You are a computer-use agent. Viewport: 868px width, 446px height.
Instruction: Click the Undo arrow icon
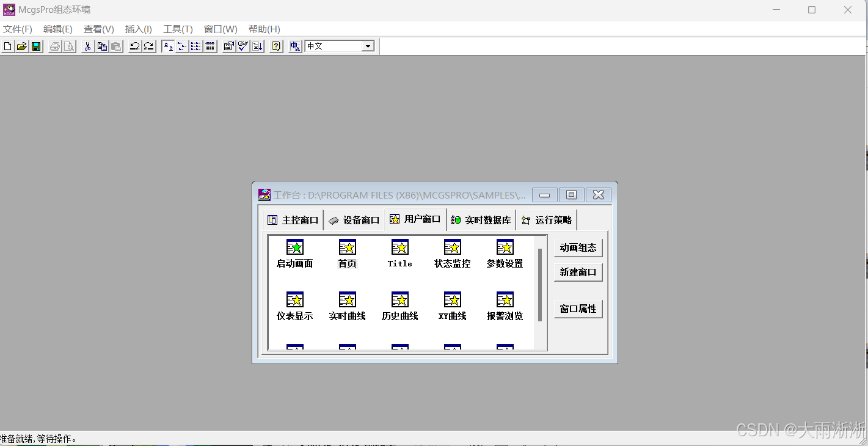[135, 46]
